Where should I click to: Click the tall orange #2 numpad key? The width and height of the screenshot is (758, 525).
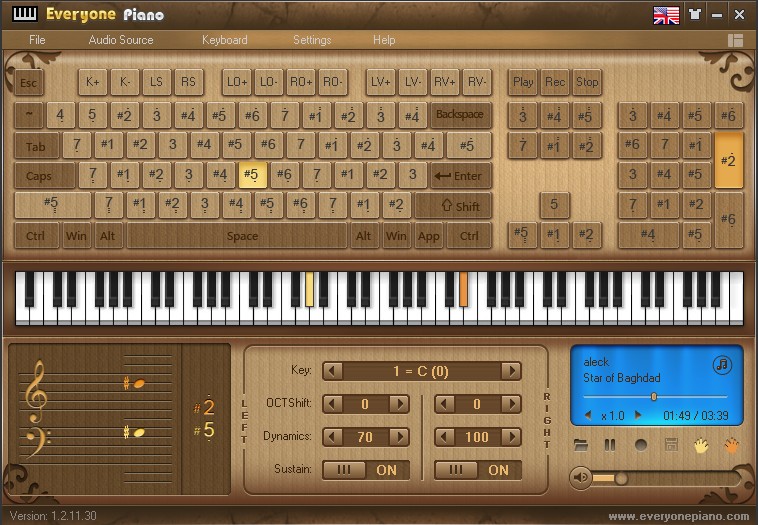pyautogui.click(x=729, y=160)
